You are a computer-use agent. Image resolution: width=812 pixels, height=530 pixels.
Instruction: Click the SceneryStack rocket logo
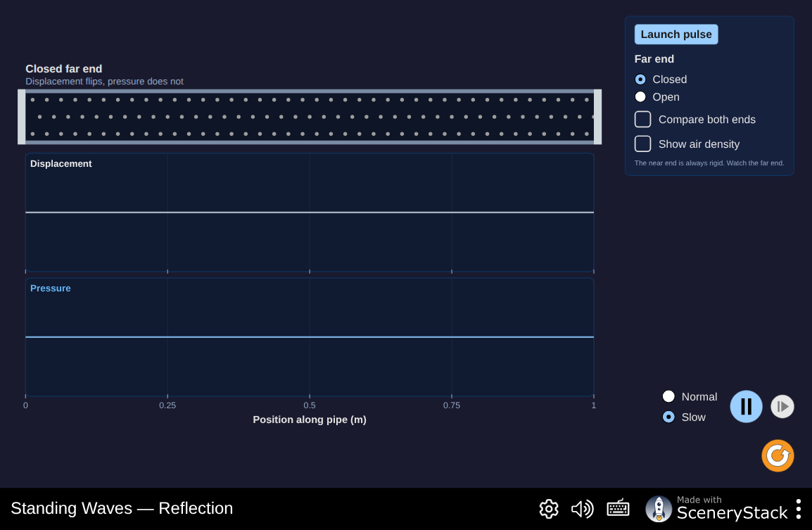coord(658,509)
